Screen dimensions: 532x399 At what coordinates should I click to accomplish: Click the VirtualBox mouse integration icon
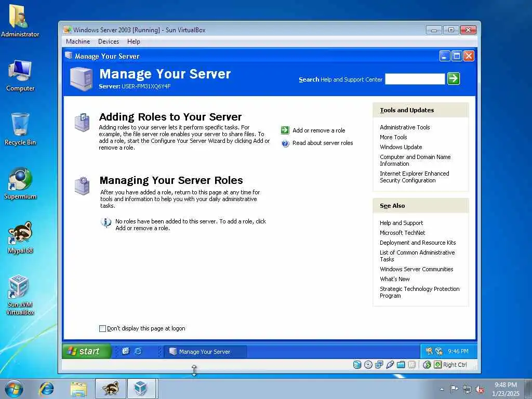[x=427, y=365]
